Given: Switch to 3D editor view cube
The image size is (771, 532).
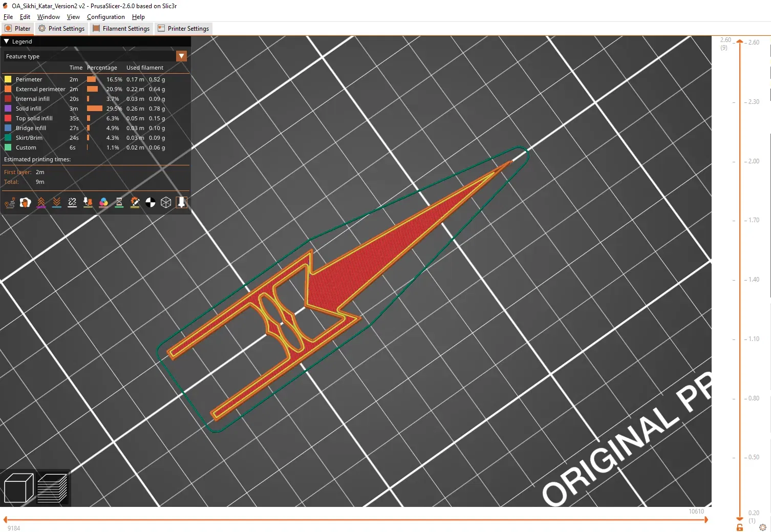Looking at the screenshot, I should 19,488.
